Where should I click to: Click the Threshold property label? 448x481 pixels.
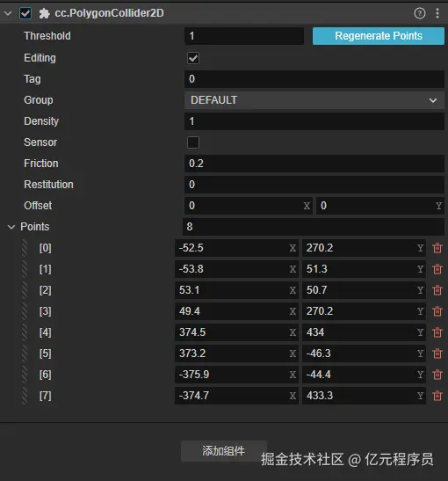pos(47,36)
